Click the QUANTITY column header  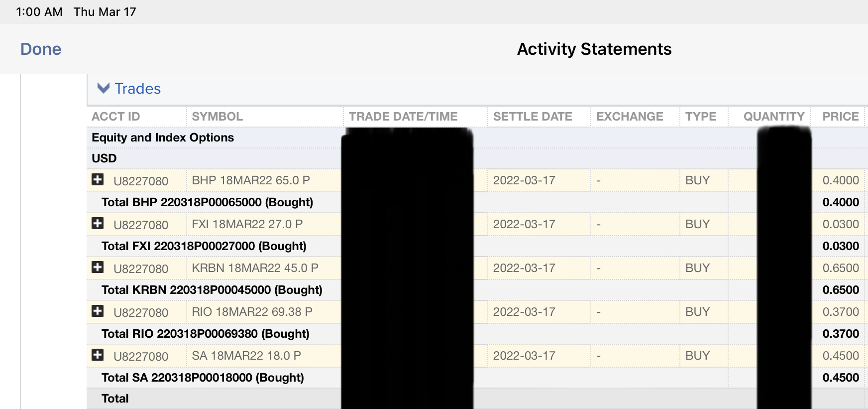click(x=774, y=117)
